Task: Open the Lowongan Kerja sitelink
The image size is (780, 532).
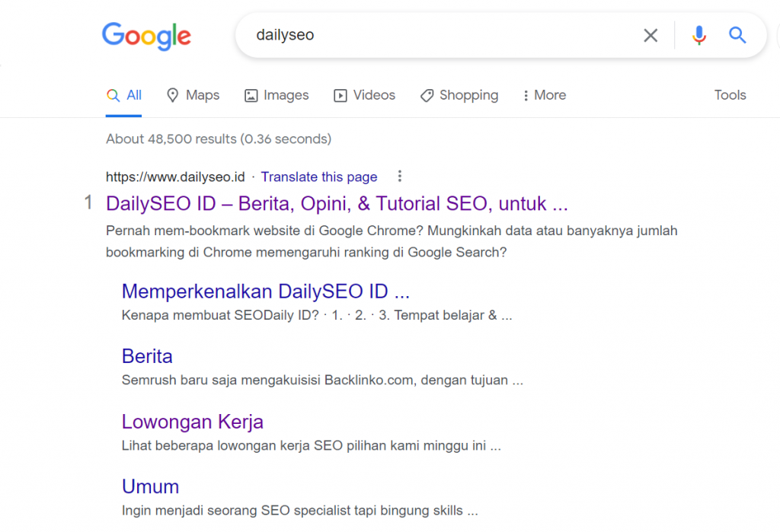Action: (193, 422)
